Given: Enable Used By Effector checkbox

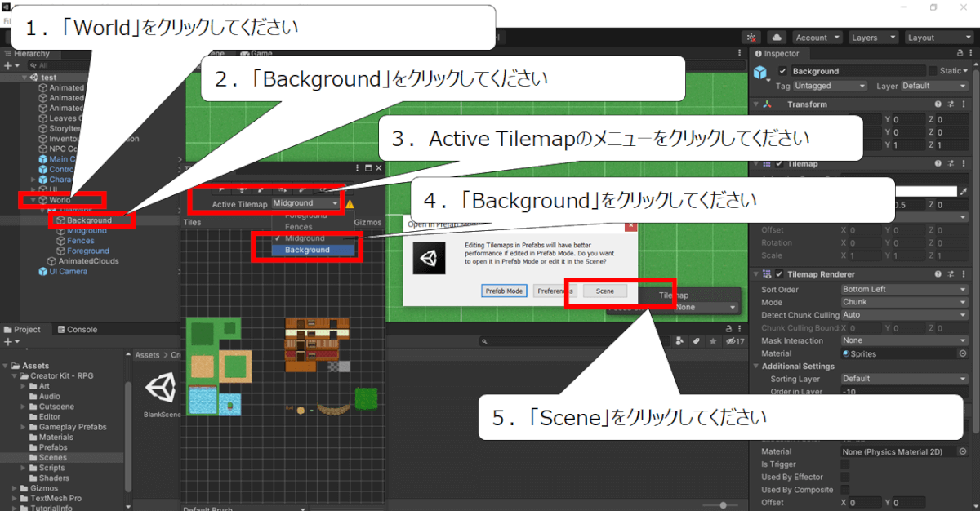Looking at the screenshot, I should (845, 478).
